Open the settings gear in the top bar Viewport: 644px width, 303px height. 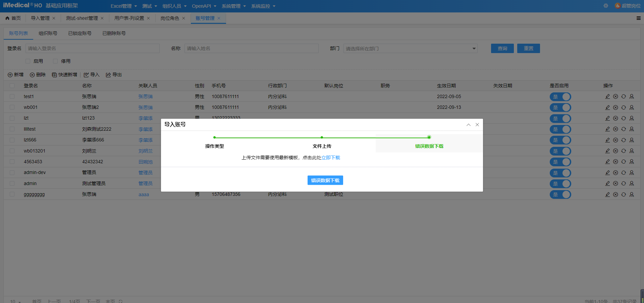click(606, 6)
